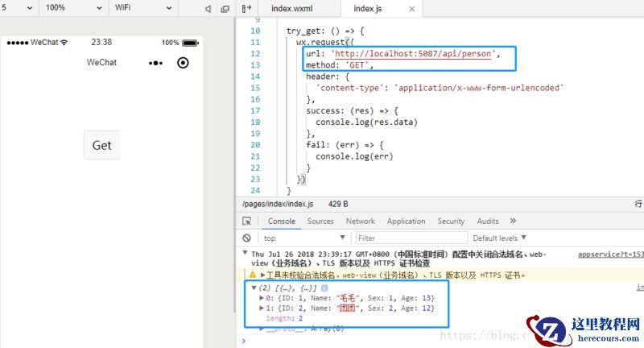Click the content-type header code line

440,88
